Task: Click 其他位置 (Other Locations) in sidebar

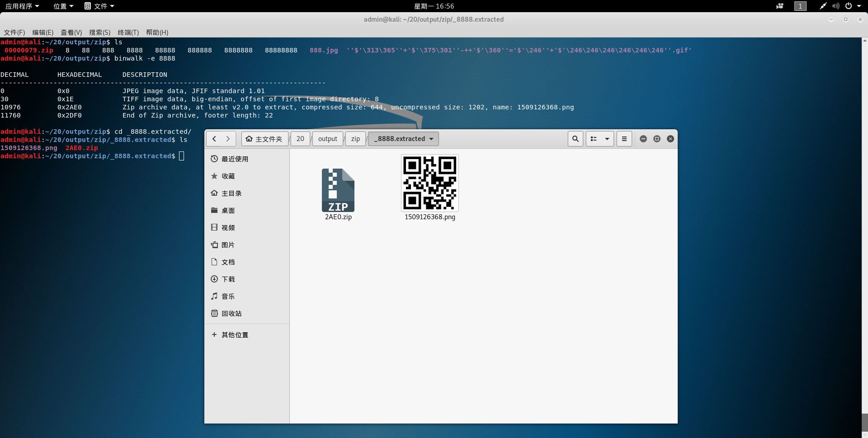Action: click(234, 334)
